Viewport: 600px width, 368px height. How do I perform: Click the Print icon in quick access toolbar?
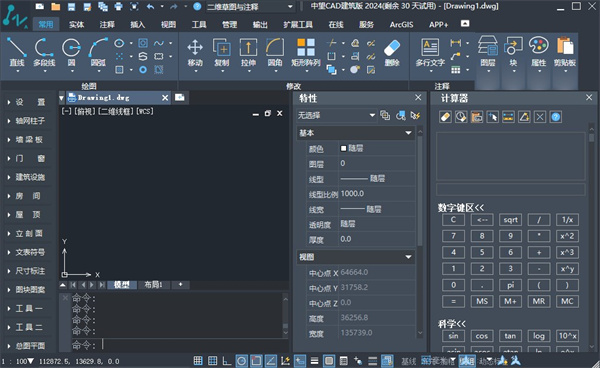point(118,7)
